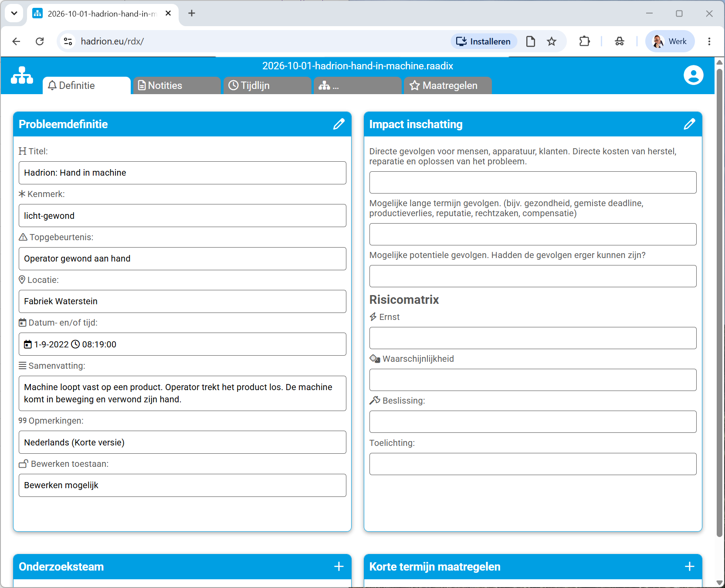Screen dimensions: 725x588
Task: Click the Bewerken mogelijk field
Action: 183,486
